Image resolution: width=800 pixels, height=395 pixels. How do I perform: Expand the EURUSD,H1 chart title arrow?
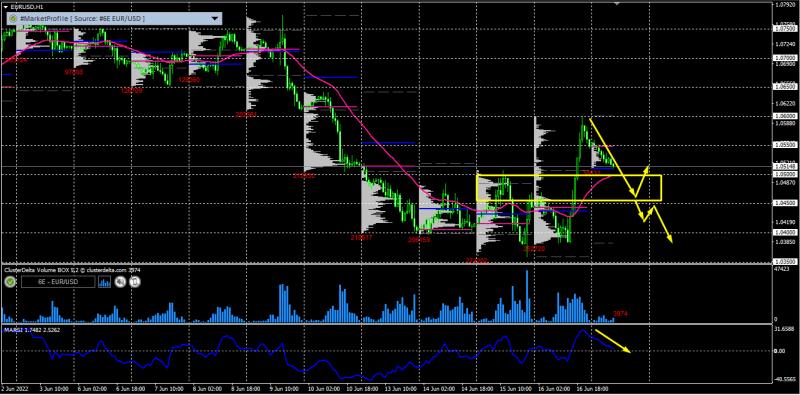(x=6, y=6)
